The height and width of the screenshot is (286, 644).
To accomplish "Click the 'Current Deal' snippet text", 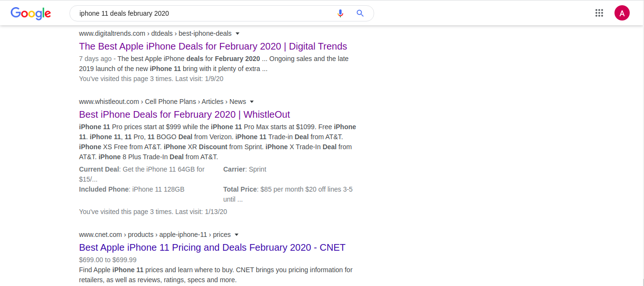I will [x=142, y=174].
